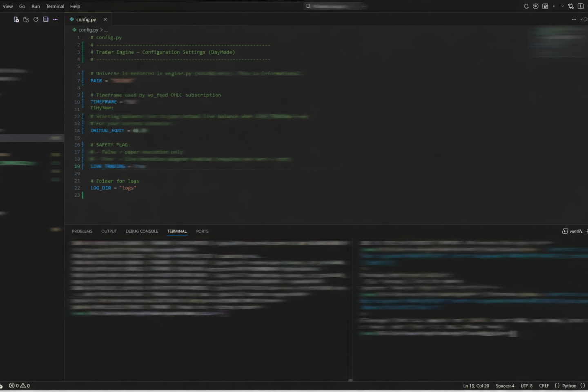Click the Spaces: 4 indentation button

click(x=505, y=386)
